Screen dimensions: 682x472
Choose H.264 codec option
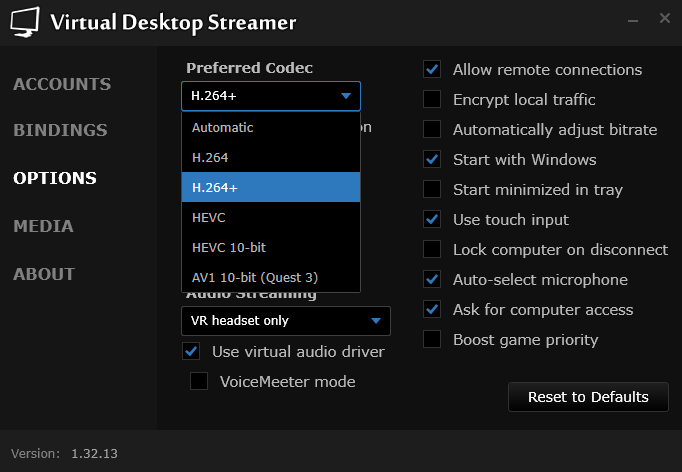click(271, 157)
